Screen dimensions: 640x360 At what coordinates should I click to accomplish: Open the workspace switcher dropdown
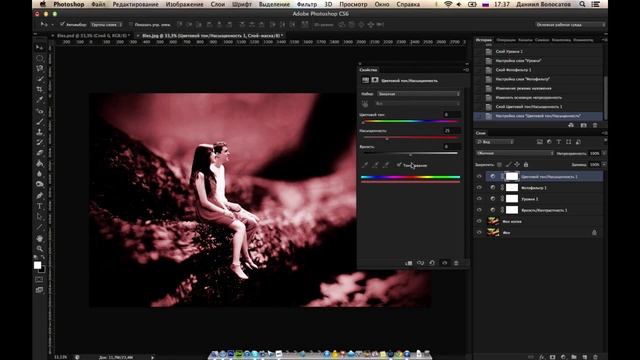point(570,24)
